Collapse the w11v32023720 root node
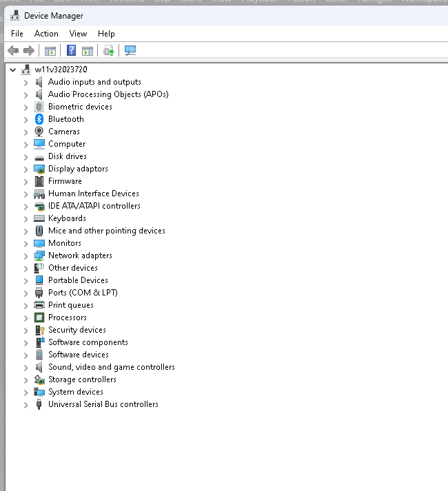 [x=13, y=70]
